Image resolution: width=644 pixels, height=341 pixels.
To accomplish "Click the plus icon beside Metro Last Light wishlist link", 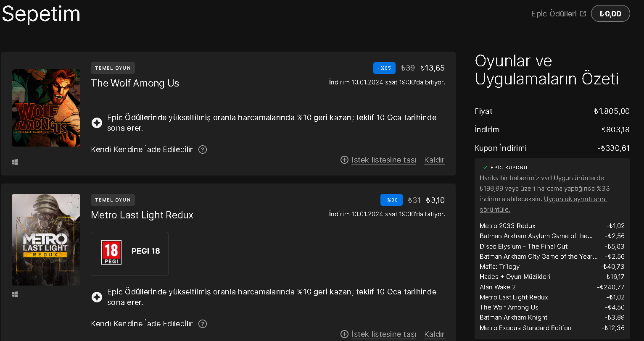I will point(344,334).
